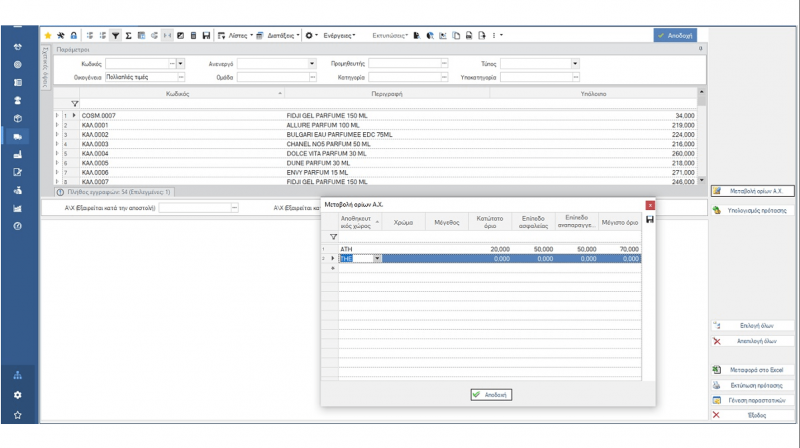Click the edit note icon in left sidebar

point(18,172)
